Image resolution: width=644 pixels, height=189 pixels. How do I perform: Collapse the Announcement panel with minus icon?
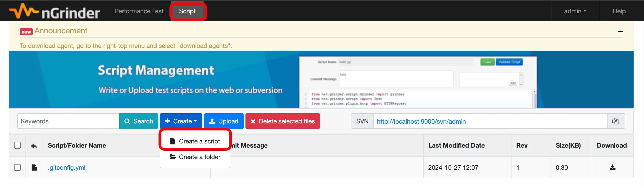click(620, 32)
